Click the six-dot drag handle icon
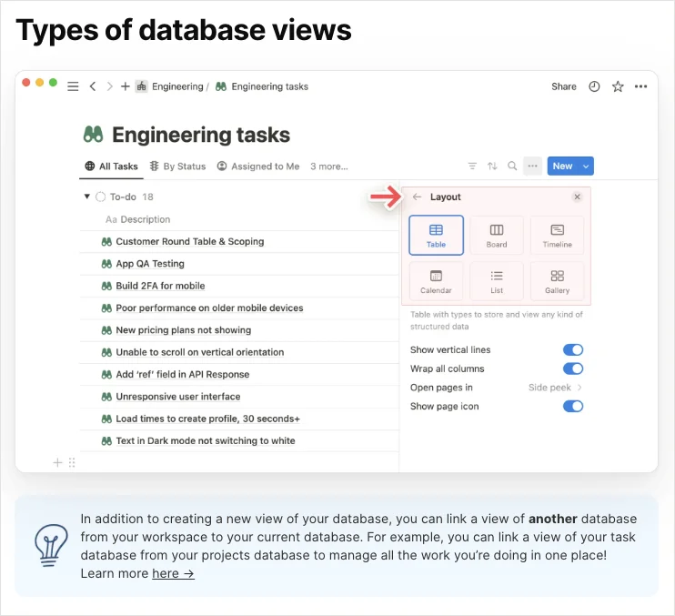The image size is (675, 616). pyautogui.click(x=72, y=463)
